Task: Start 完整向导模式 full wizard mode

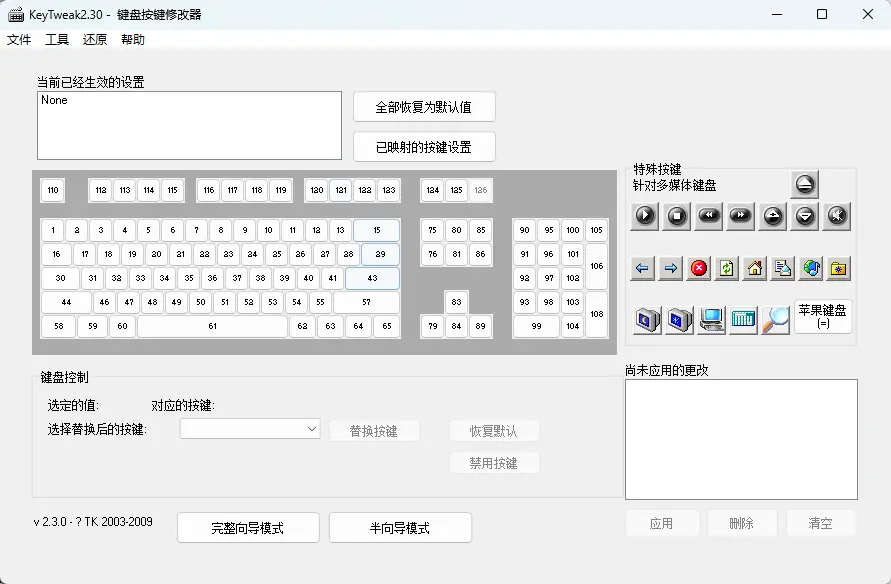Action: click(x=248, y=528)
